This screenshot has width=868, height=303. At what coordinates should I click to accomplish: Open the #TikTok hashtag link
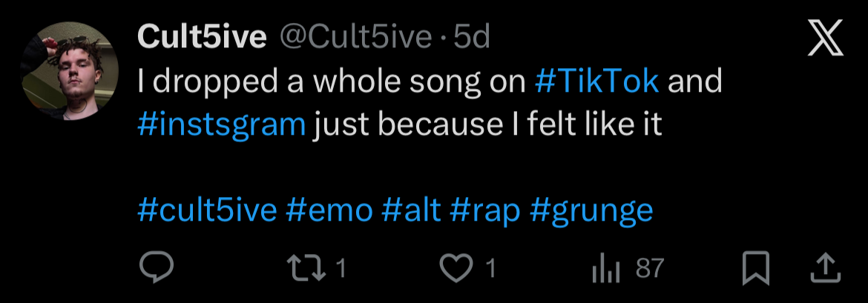[596, 81]
